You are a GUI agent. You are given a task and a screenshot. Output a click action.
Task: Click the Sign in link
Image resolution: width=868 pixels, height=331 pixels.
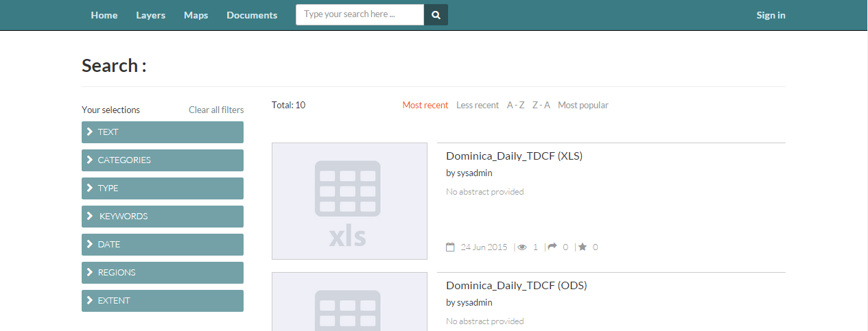(771, 15)
